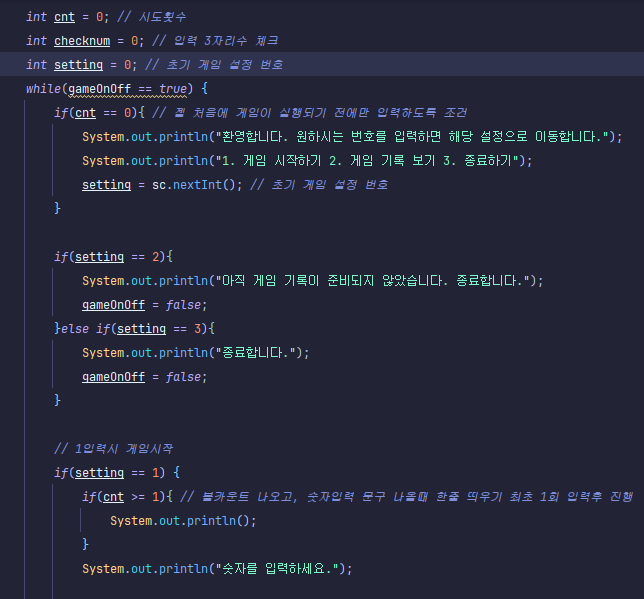This screenshot has width=644, height=599.
Task: Click setting in the highlighted int setting line
Action: 78,65
